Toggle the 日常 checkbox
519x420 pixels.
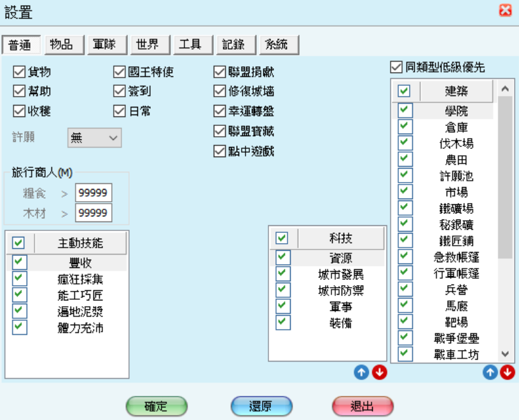point(120,111)
